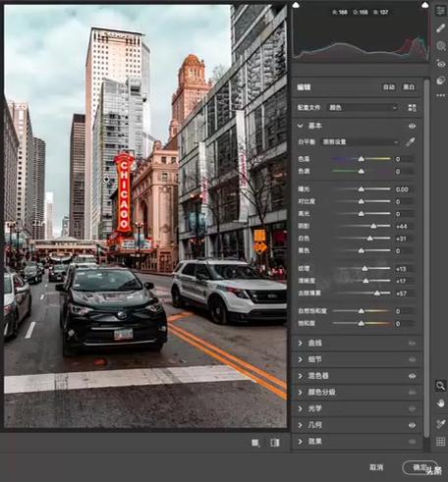Toggle visibility eye of the 效果 (Effects) panel

click(412, 442)
